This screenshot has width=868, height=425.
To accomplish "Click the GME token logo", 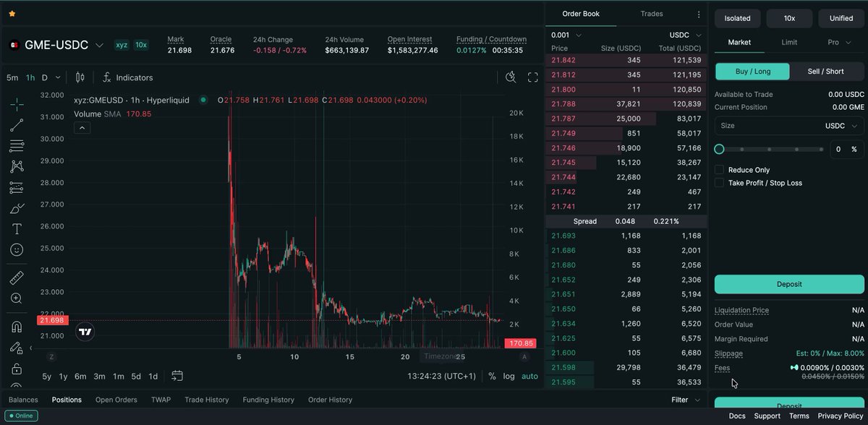I will (x=14, y=45).
